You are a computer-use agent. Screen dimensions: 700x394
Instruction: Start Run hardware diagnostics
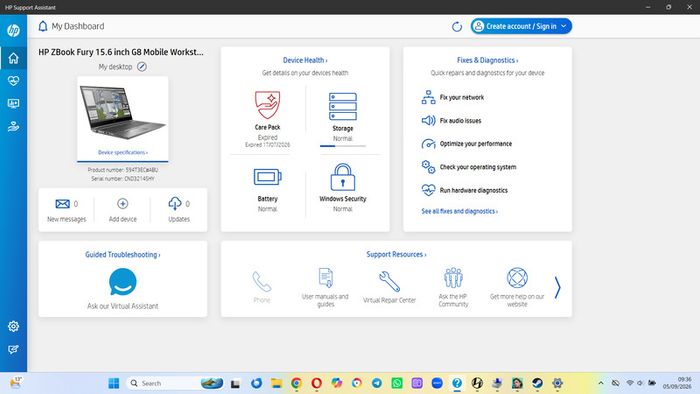point(474,190)
